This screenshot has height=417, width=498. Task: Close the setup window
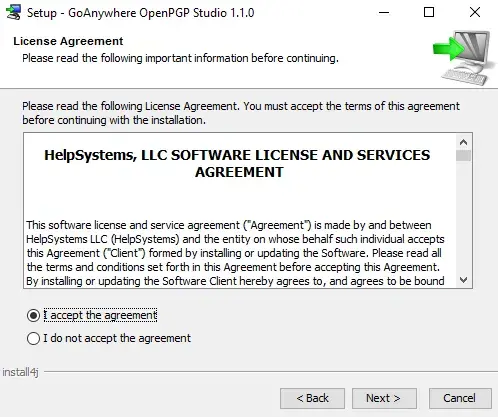(475, 13)
